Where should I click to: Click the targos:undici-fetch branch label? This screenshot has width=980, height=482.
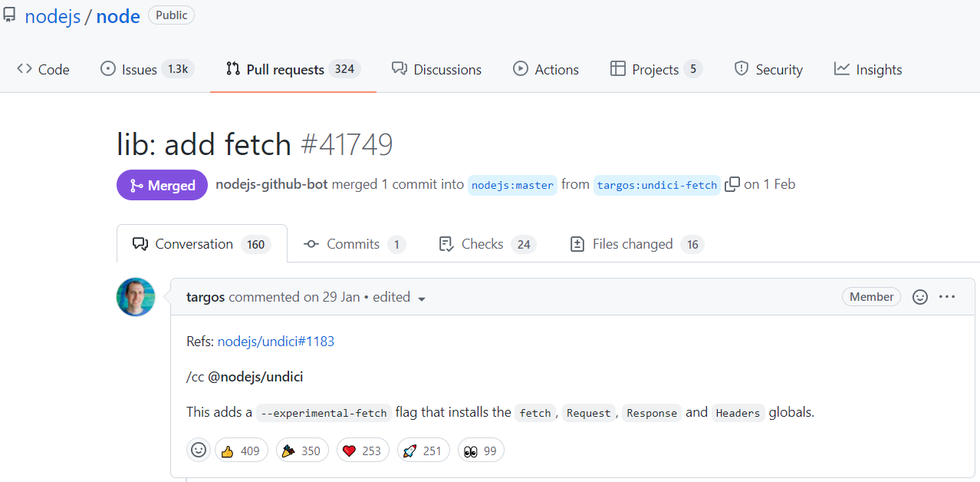pyautogui.click(x=656, y=184)
